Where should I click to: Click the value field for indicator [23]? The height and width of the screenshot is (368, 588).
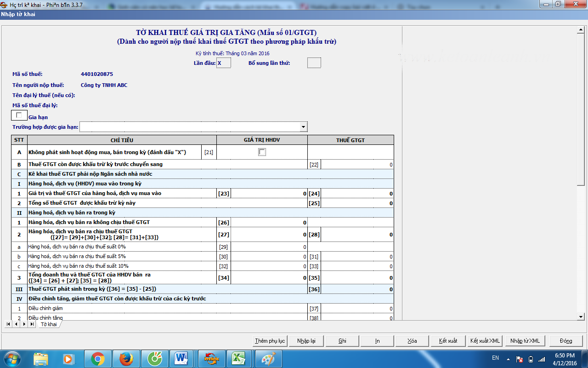coord(269,194)
